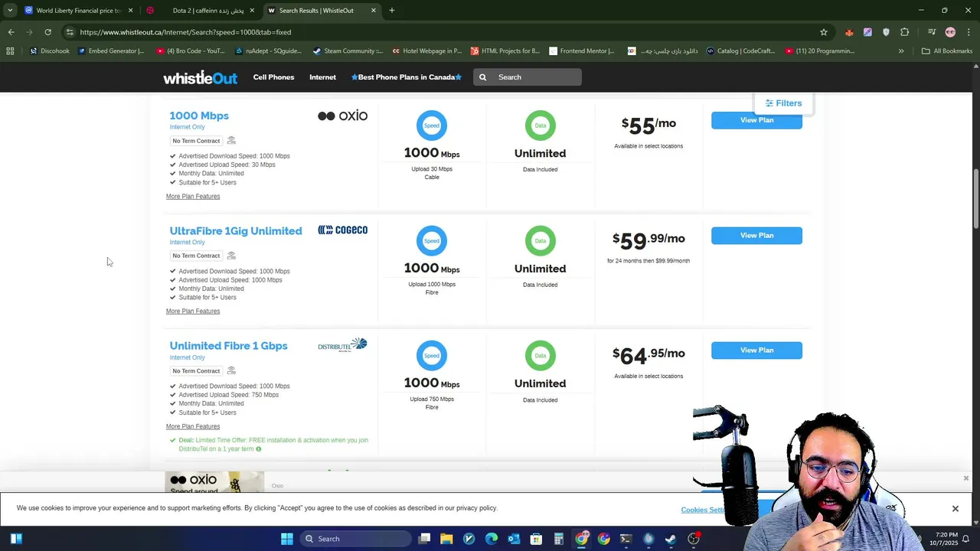Screen dimensions: 980x551
Task: Open the All Bookmarks folder
Action: coord(947,51)
